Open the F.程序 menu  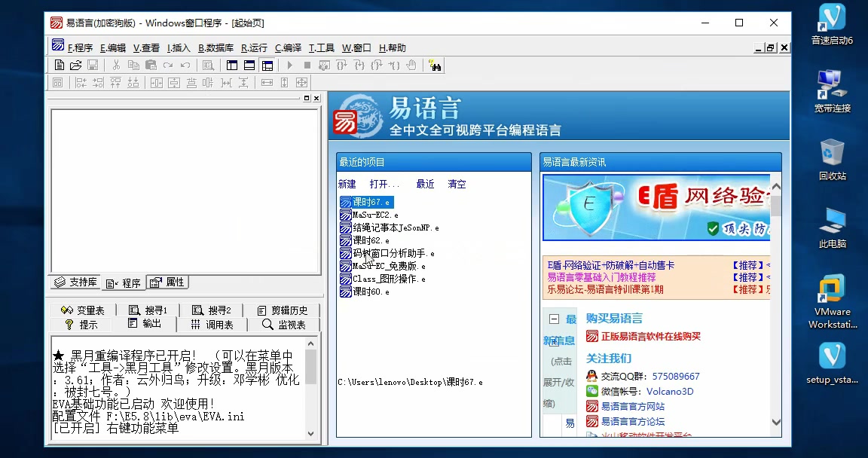pyautogui.click(x=80, y=48)
